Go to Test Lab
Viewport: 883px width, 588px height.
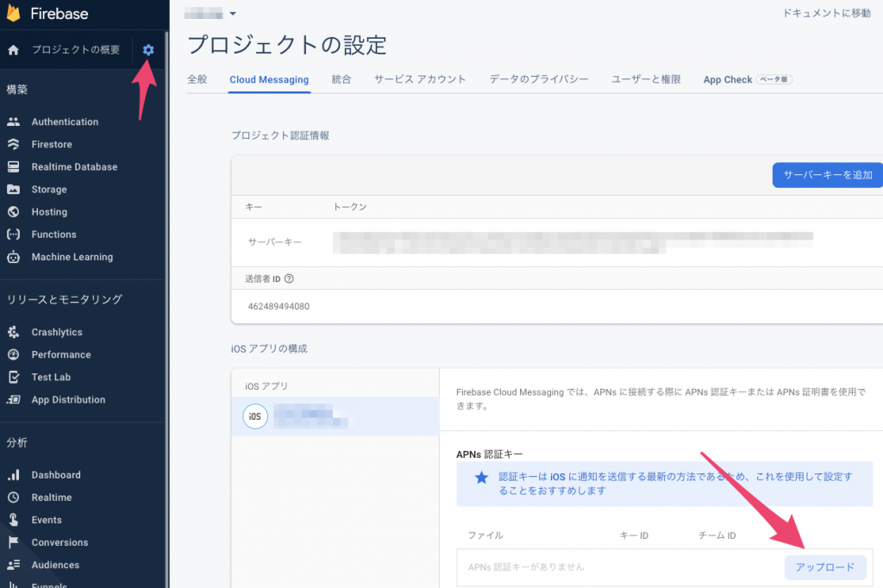point(51,378)
